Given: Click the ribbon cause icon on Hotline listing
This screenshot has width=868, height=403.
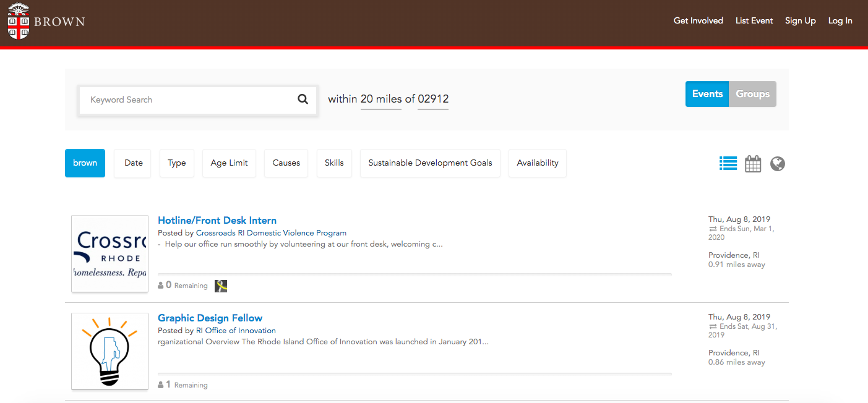Looking at the screenshot, I should click(x=221, y=286).
